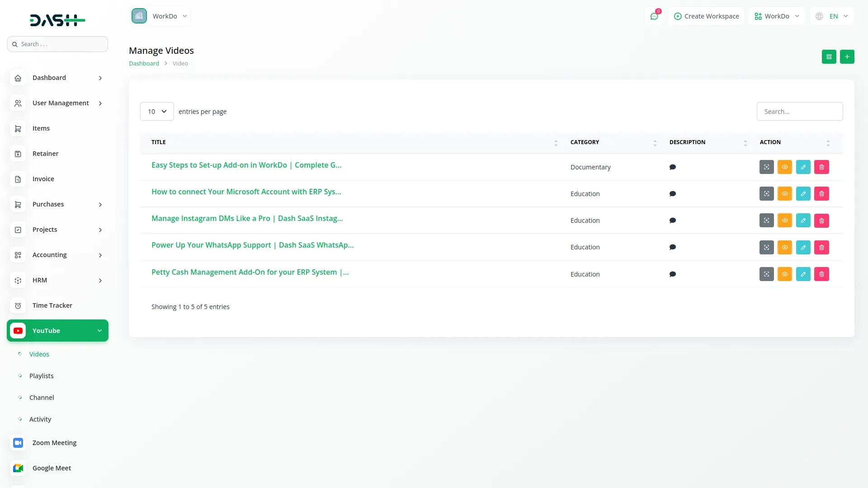
Task: Select the embed icon for Easy Steps video
Action: 766,167
